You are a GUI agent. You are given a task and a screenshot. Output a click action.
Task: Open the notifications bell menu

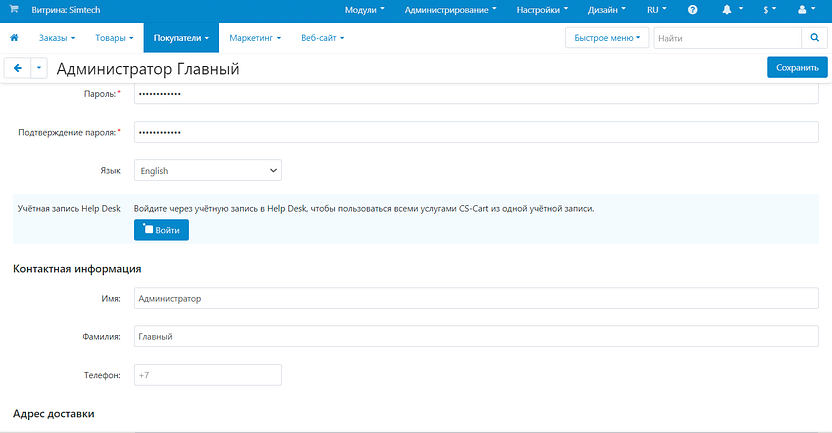(729, 9)
